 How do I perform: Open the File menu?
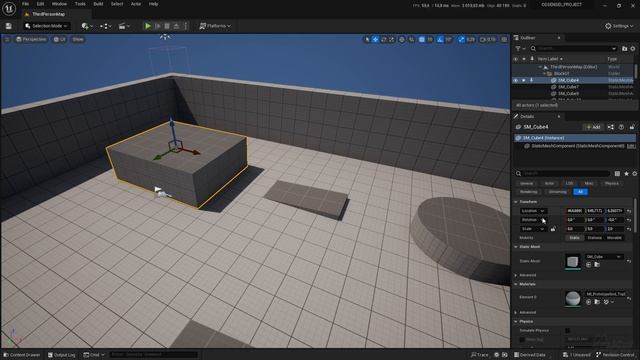click(x=25, y=4)
